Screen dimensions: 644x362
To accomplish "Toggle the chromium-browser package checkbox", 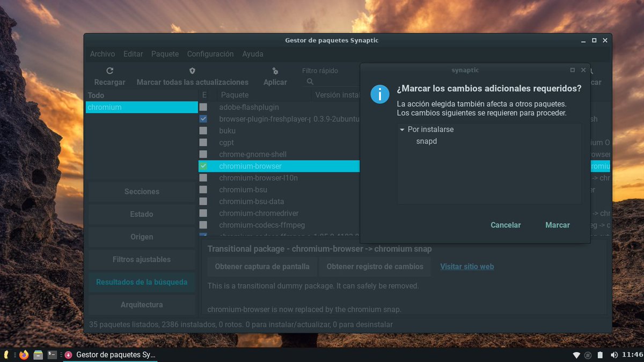I will pos(203,166).
